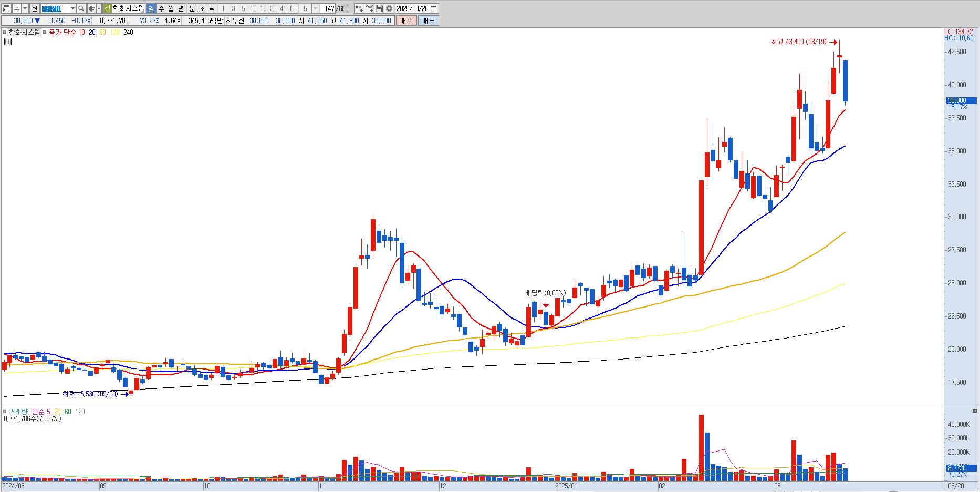Choose the 60 minute interval button
The height and width of the screenshot is (492, 980).
(x=293, y=8)
